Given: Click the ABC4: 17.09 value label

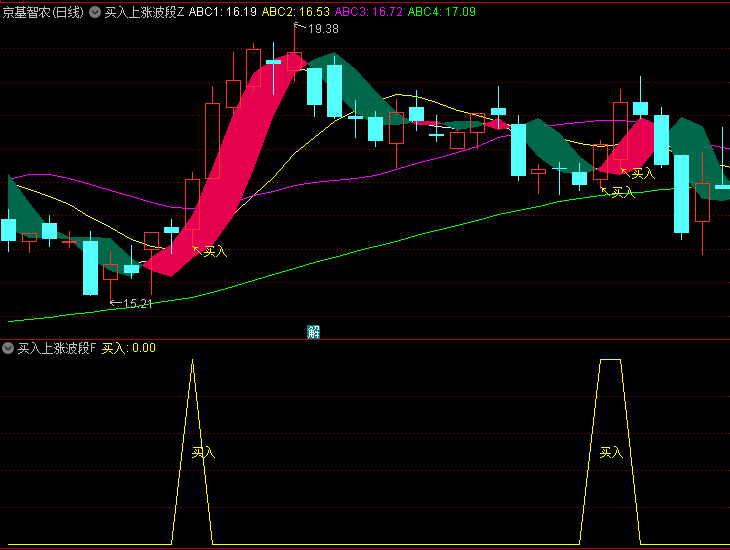Looking at the screenshot, I should (x=442, y=12).
